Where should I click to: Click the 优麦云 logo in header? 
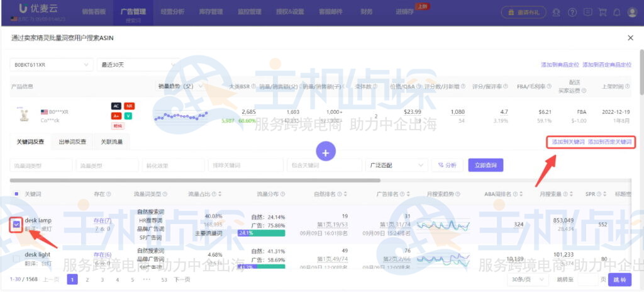[38, 8]
